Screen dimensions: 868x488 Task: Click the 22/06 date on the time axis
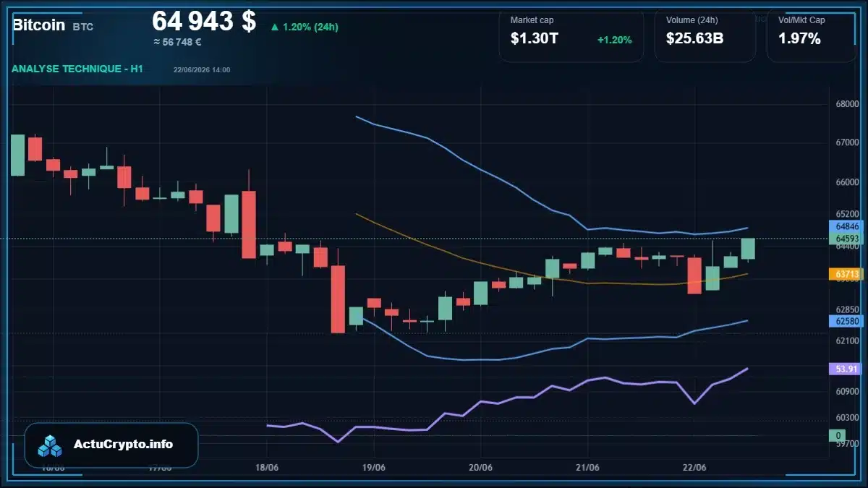tap(694, 468)
